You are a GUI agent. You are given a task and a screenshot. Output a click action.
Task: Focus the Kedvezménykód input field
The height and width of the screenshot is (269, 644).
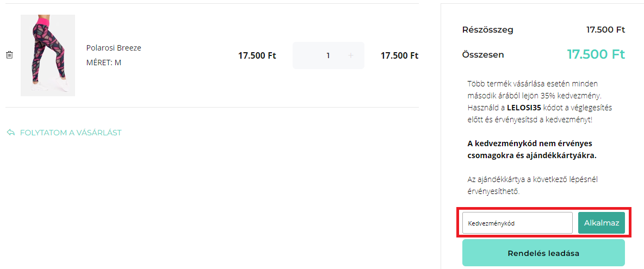click(x=517, y=223)
